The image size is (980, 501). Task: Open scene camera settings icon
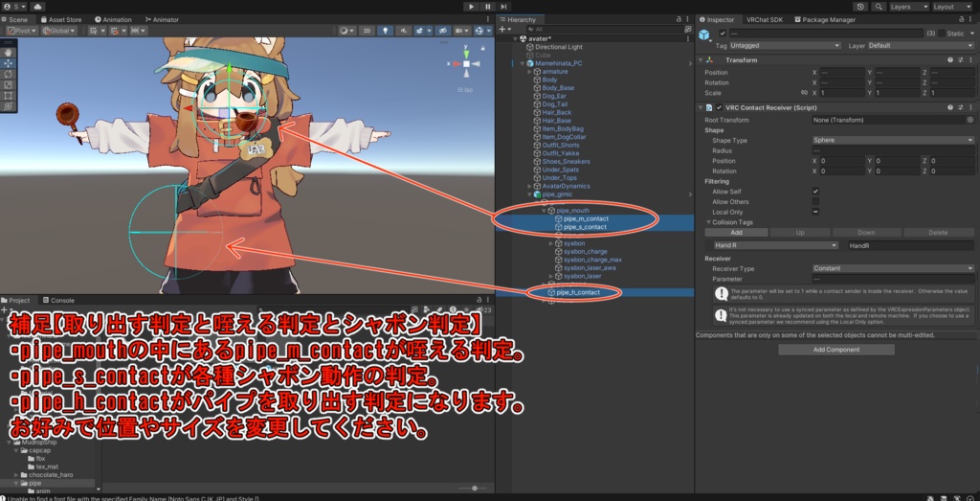coord(462,31)
